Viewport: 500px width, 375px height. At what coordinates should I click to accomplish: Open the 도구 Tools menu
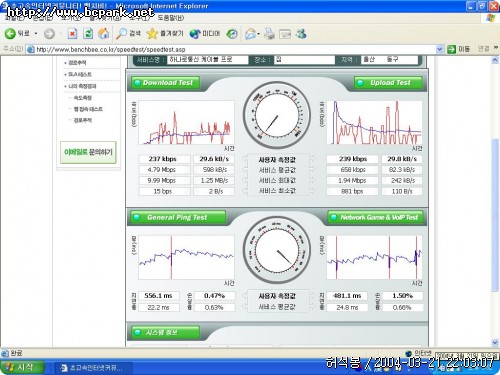point(139,18)
